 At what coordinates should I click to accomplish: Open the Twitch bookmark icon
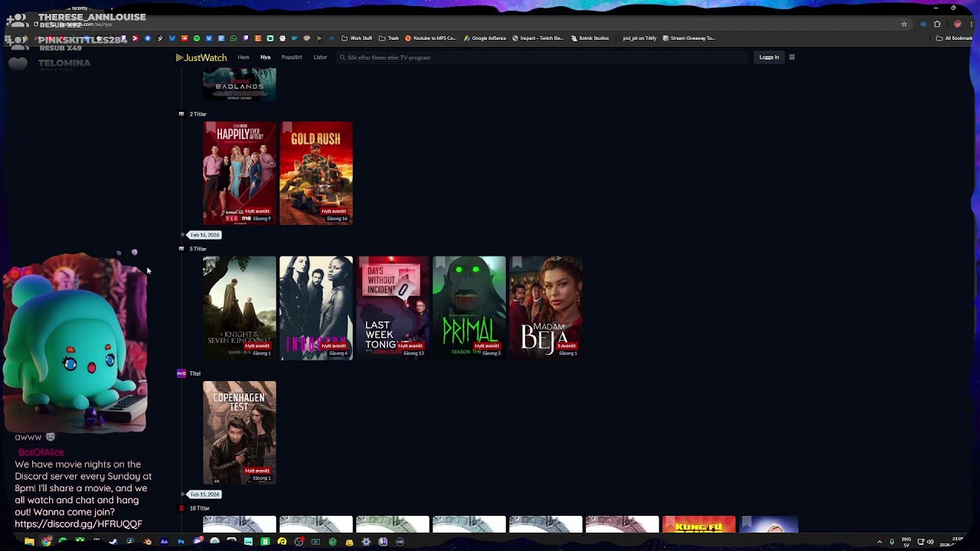click(246, 38)
